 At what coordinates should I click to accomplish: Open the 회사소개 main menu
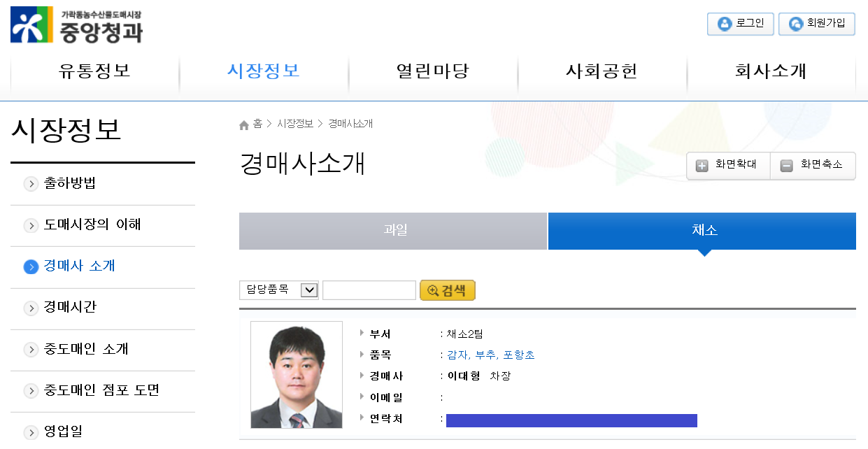[x=771, y=71]
